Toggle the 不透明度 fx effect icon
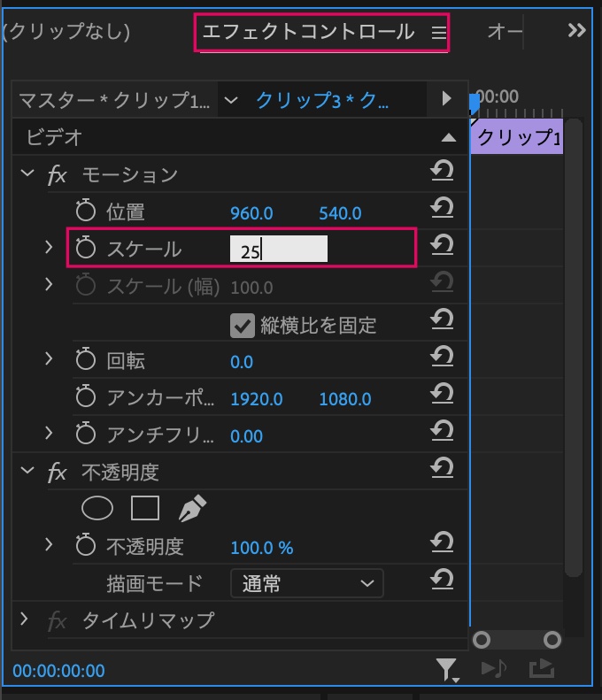The image size is (602, 700). point(58,473)
